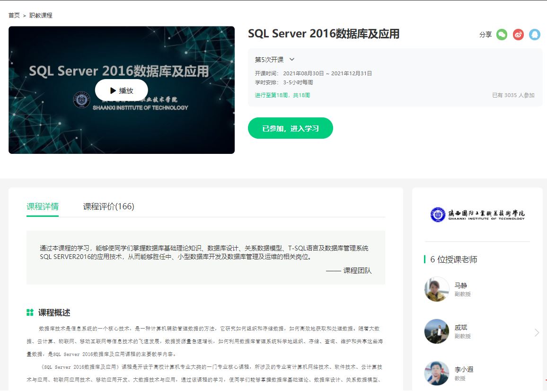The width and height of the screenshot is (547, 392).
Task: Click 已参加，进入学习 button
Action: [290, 128]
